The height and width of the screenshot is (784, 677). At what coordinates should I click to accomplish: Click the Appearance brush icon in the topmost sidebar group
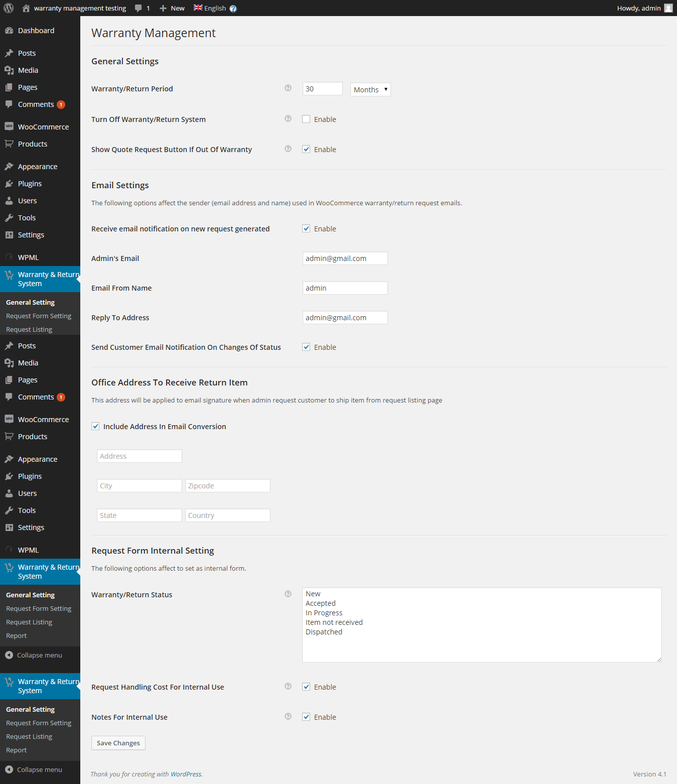pyautogui.click(x=9, y=166)
